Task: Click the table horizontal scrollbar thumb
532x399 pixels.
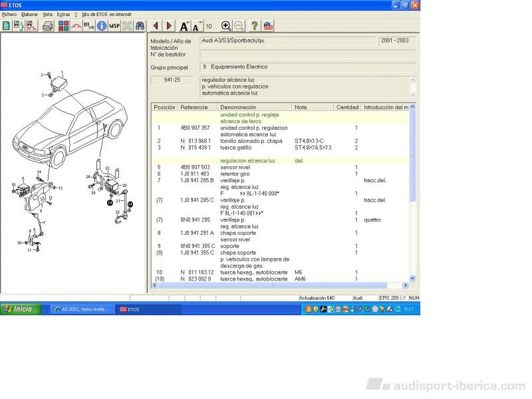Action: (273, 285)
